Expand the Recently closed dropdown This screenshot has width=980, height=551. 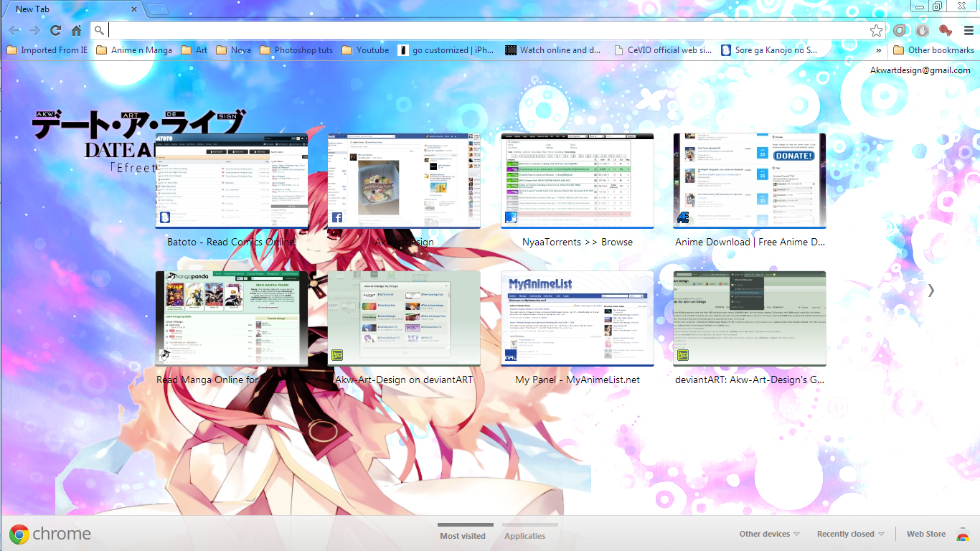pyautogui.click(x=851, y=534)
